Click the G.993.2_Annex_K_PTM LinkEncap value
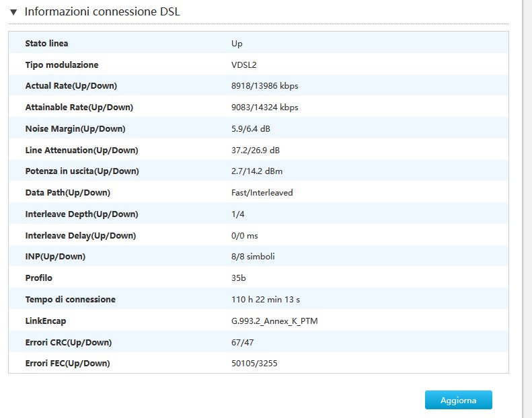 click(x=274, y=321)
